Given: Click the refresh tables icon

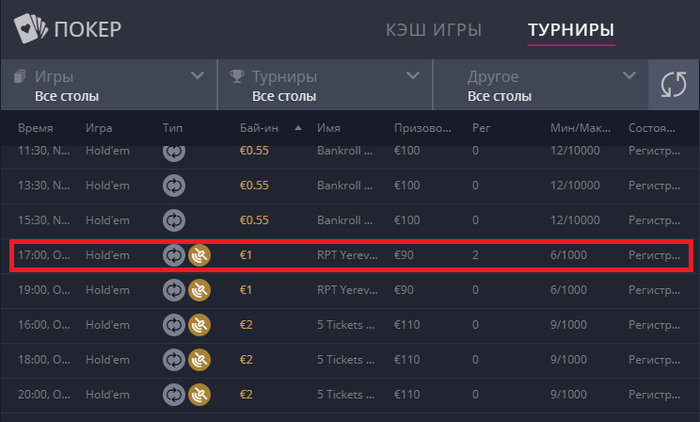Looking at the screenshot, I should tap(674, 84).
